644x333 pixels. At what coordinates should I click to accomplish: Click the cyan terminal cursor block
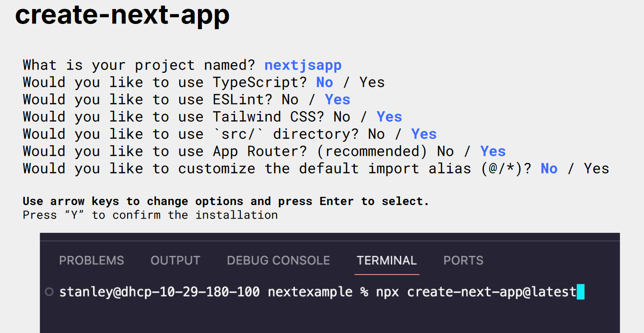point(581,291)
